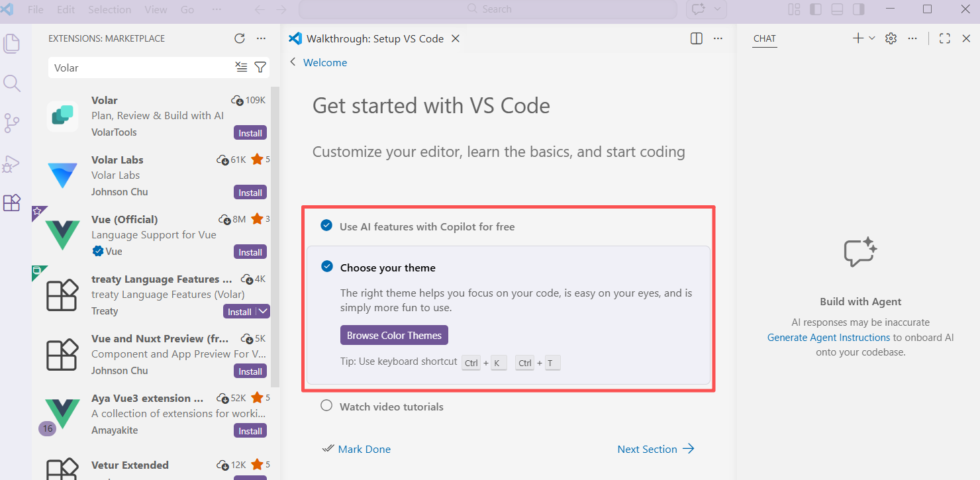The height and width of the screenshot is (480, 980).
Task: Open the Go menu
Action: 187,9
